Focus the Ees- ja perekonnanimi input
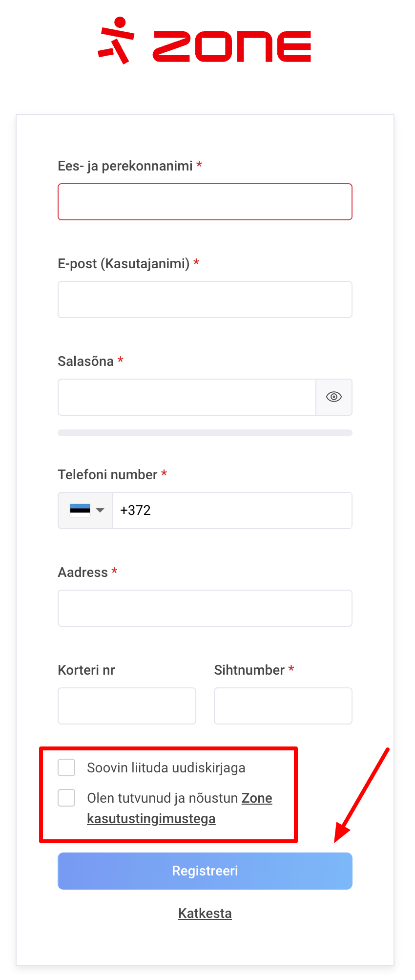The image size is (415, 980). [x=205, y=202]
